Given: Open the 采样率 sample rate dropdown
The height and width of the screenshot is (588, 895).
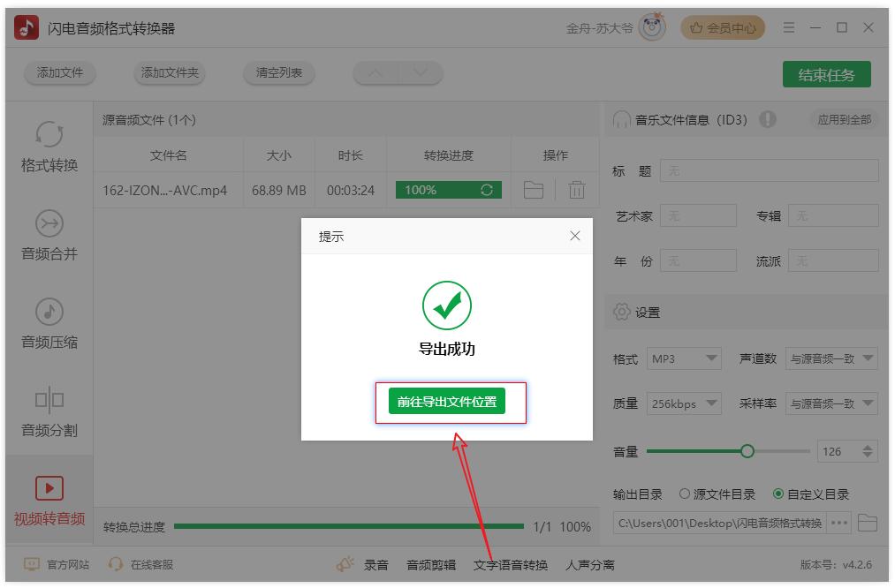Looking at the screenshot, I should (831, 403).
